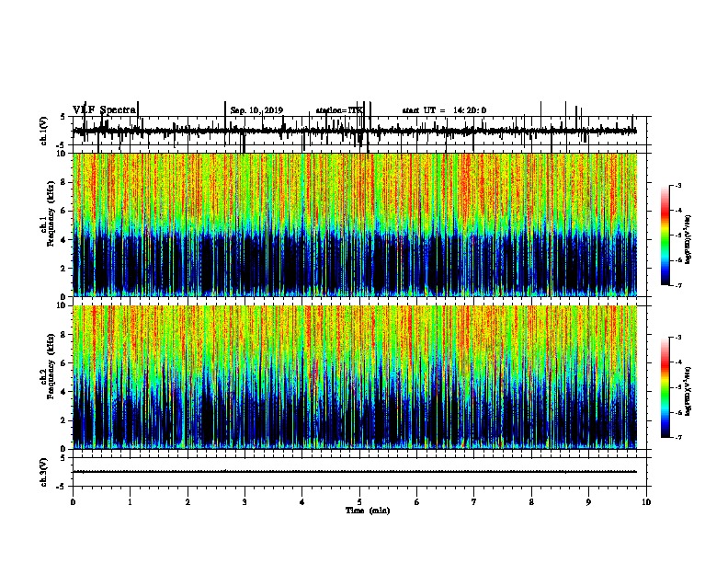
Task: Click the ch.2 frequency axis "4" tick label
Action: 64,392
